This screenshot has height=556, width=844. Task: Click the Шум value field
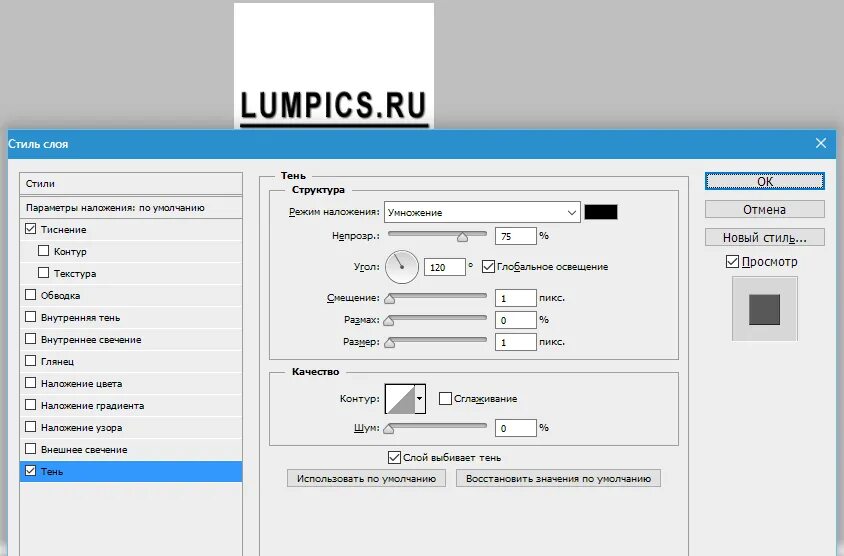coord(516,428)
